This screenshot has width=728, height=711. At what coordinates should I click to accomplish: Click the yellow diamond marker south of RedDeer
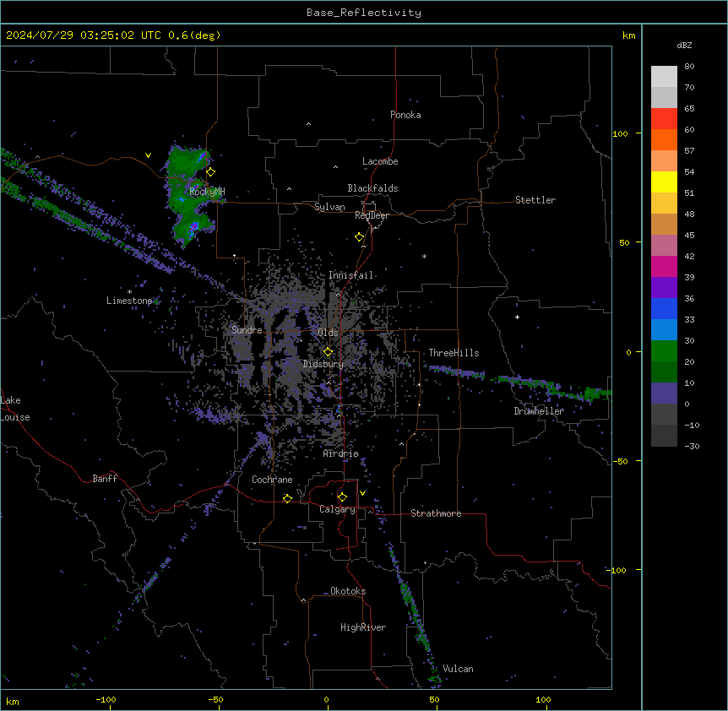point(360,237)
